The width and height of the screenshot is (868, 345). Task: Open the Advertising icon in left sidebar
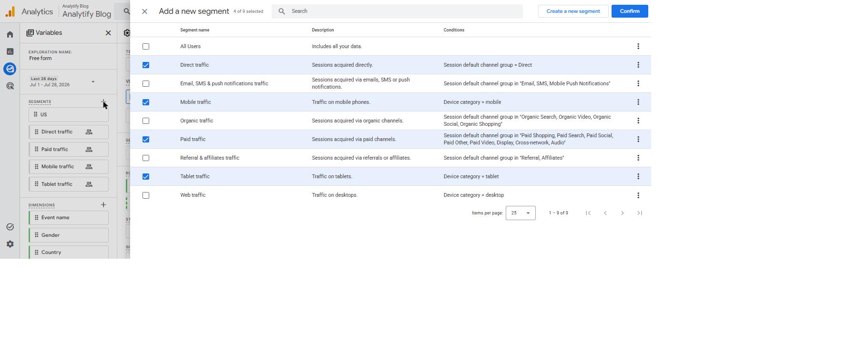coord(10,86)
